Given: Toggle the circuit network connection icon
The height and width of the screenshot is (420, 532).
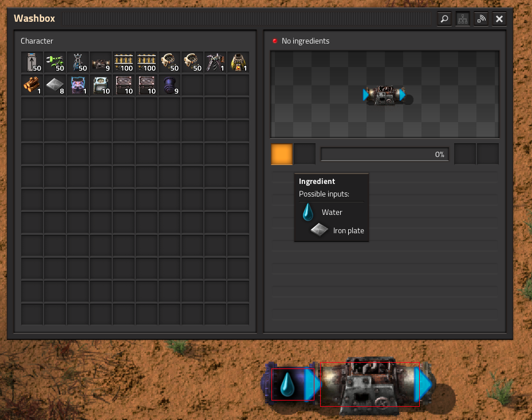Looking at the screenshot, I should (x=463, y=19).
